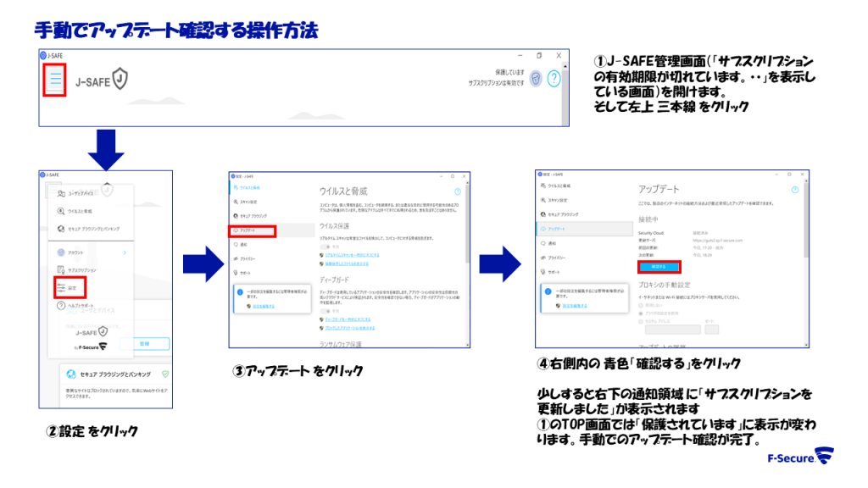Click the スキャン設定 magnifier icon in the アップデート window
This screenshot has width=868, height=488.
542,200
